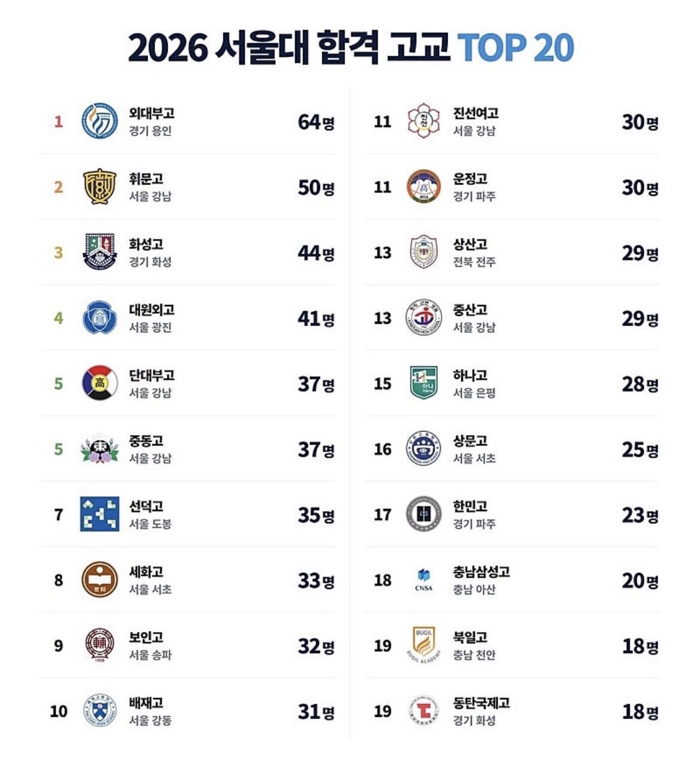Screen dimensions: 700x762
Task: Select the 선덕고 blue square logo
Action: click(99, 514)
